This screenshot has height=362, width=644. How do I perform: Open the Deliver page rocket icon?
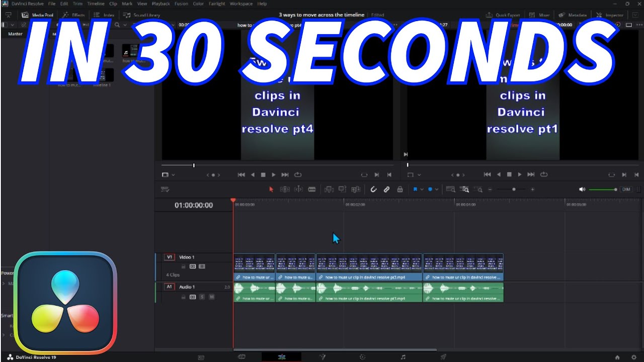coord(443,357)
